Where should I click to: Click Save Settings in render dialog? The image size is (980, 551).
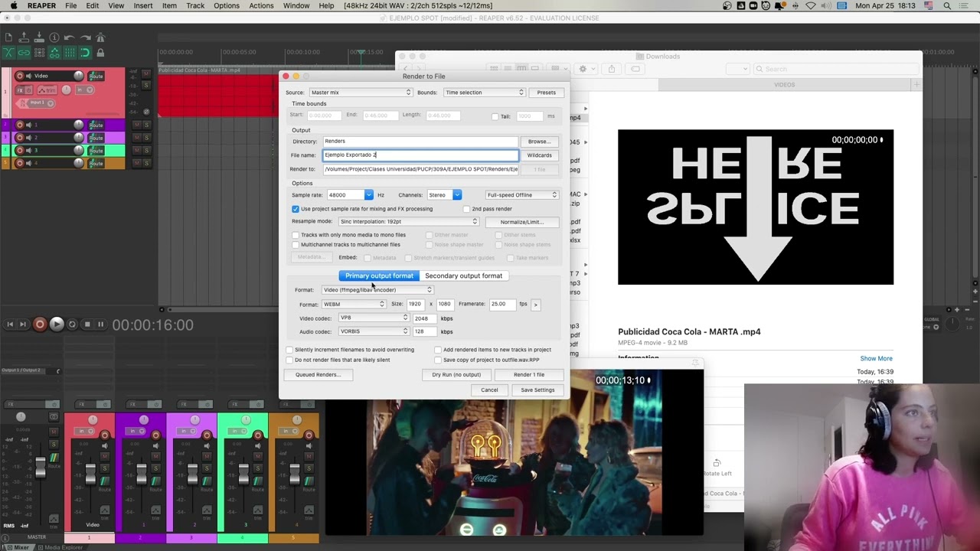tap(537, 390)
